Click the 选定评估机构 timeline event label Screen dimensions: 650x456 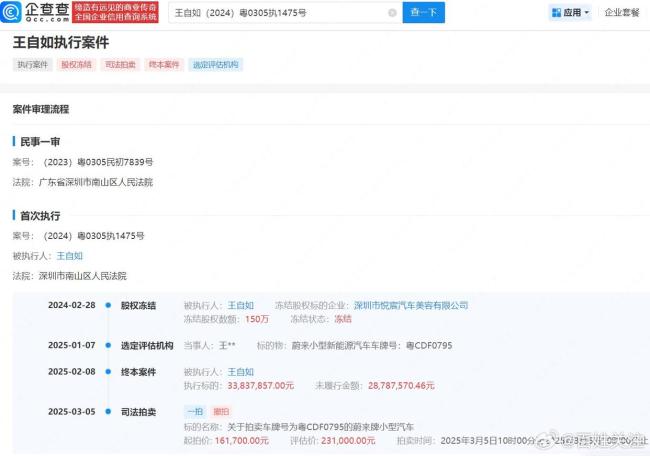point(147,346)
